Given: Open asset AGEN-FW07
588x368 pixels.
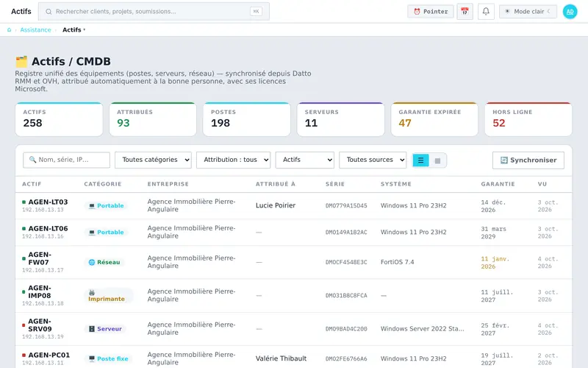Looking at the screenshot, I should 40,258.
